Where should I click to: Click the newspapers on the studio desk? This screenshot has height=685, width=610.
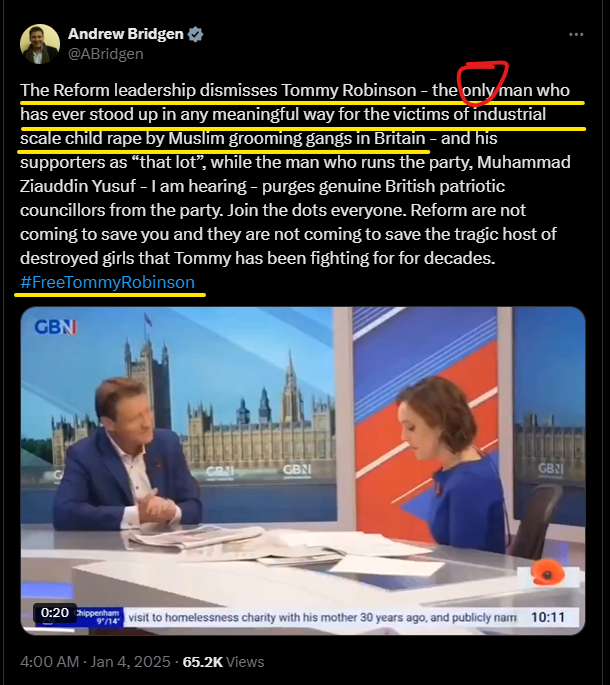(x=236, y=544)
